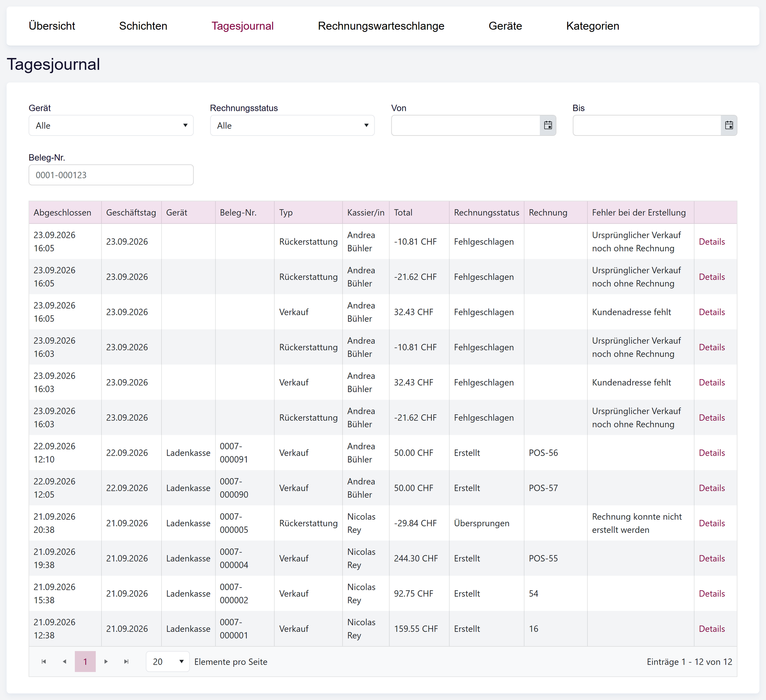Focus the Von date input field
The image size is (766, 700).
click(x=466, y=125)
